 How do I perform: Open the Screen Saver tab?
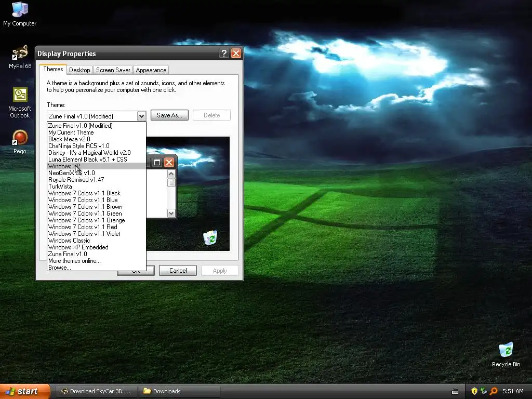pyautogui.click(x=113, y=70)
